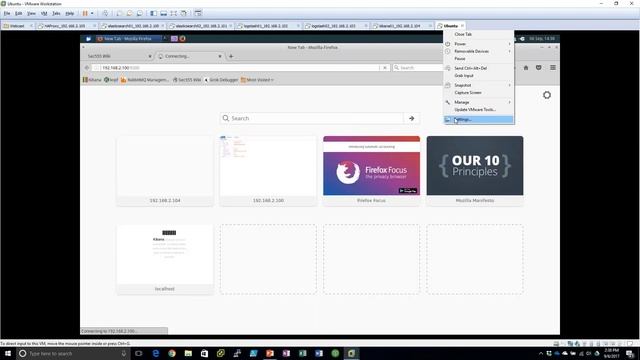
Task: Open the VMware Edit menu
Action: click(18, 13)
